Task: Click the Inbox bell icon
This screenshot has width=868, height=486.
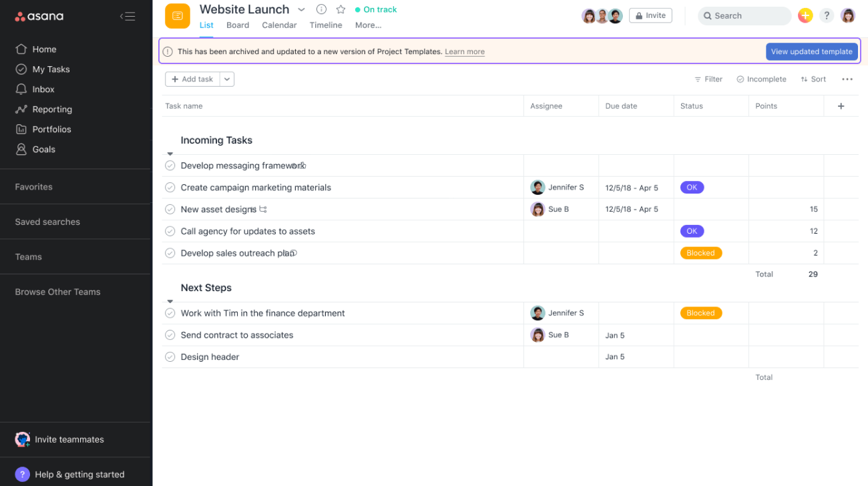Action: [21, 89]
